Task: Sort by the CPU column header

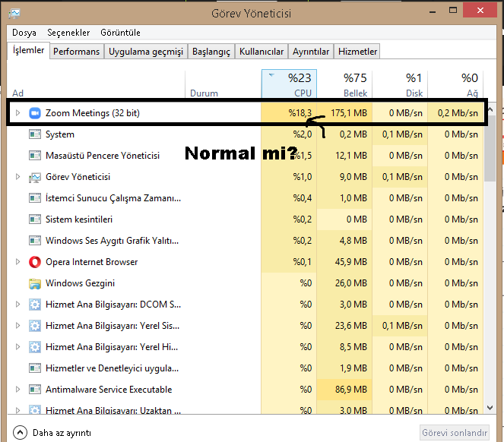Action: (289, 84)
